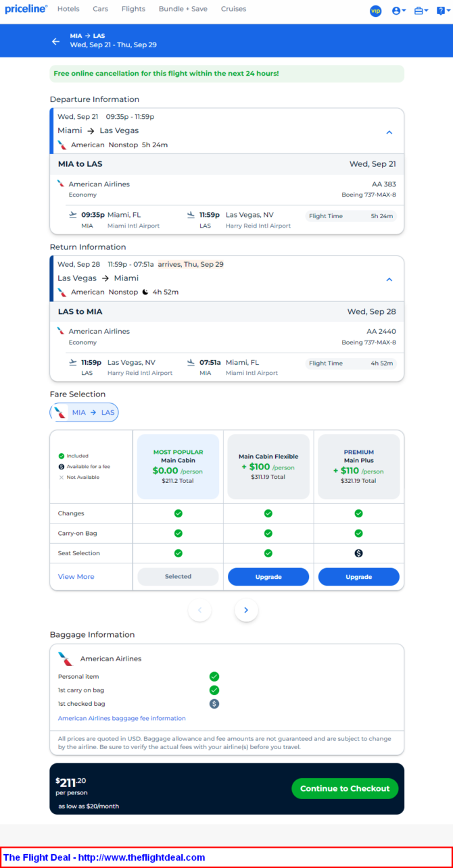Open the Flights tab
The image size is (453, 868).
133,9
